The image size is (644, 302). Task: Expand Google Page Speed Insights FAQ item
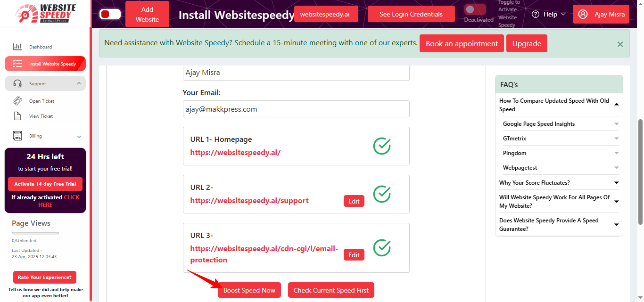[x=561, y=124]
